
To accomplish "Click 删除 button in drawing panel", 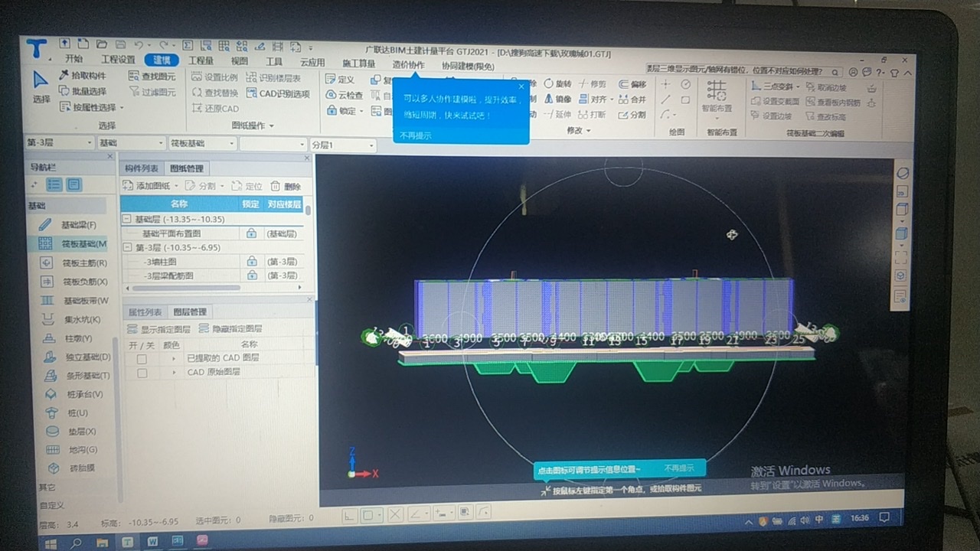I will point(286,187).
